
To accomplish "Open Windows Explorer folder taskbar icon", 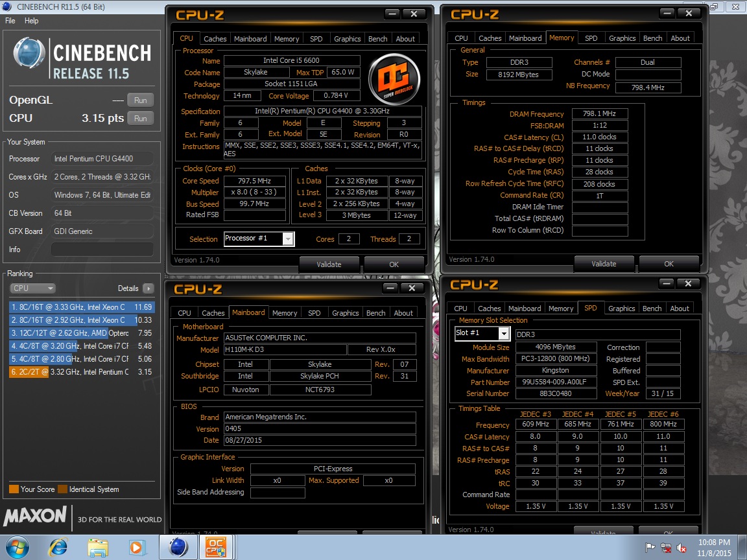I will 98,548.
